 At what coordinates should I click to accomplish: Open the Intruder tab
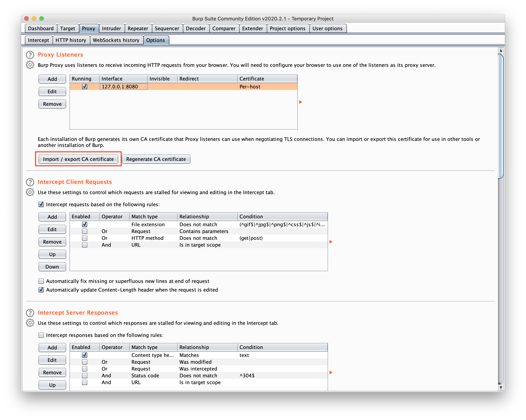tap(111, 28)
